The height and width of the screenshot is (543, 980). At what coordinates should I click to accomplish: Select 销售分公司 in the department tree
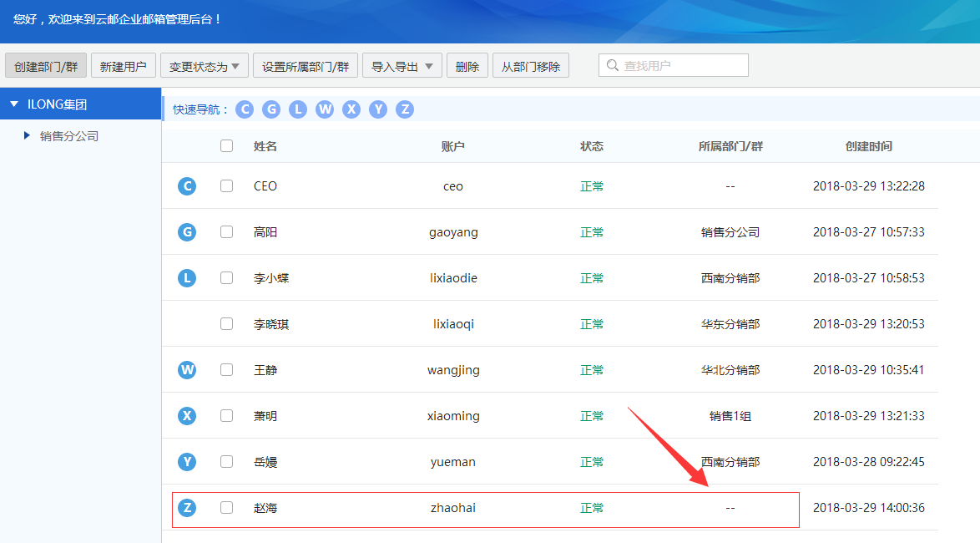pos(69,135)
